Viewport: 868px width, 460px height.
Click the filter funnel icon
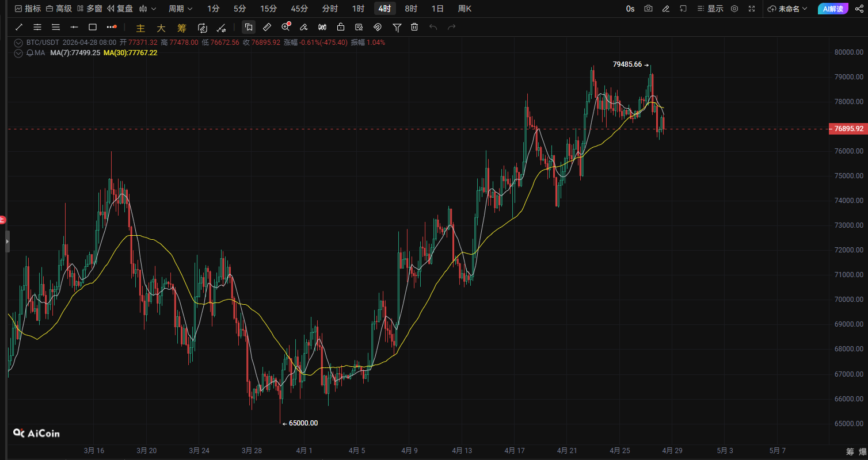coord(397,27)
